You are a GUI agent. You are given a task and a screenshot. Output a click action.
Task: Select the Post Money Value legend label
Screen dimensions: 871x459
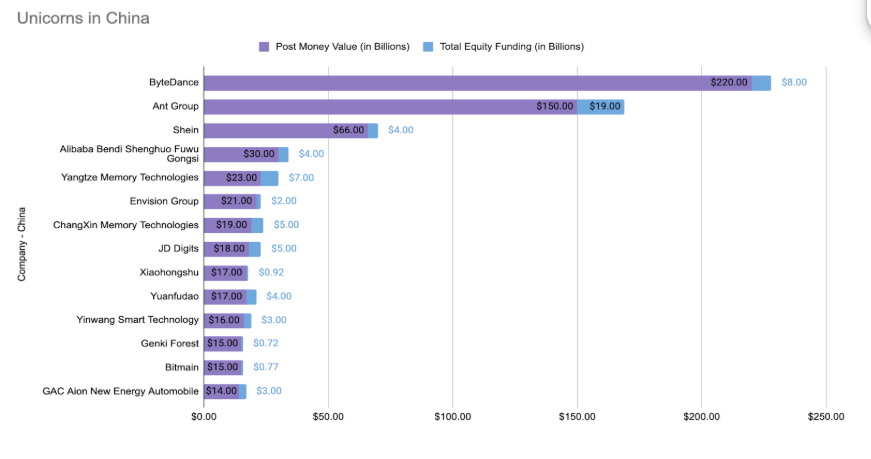coord(343,47)
